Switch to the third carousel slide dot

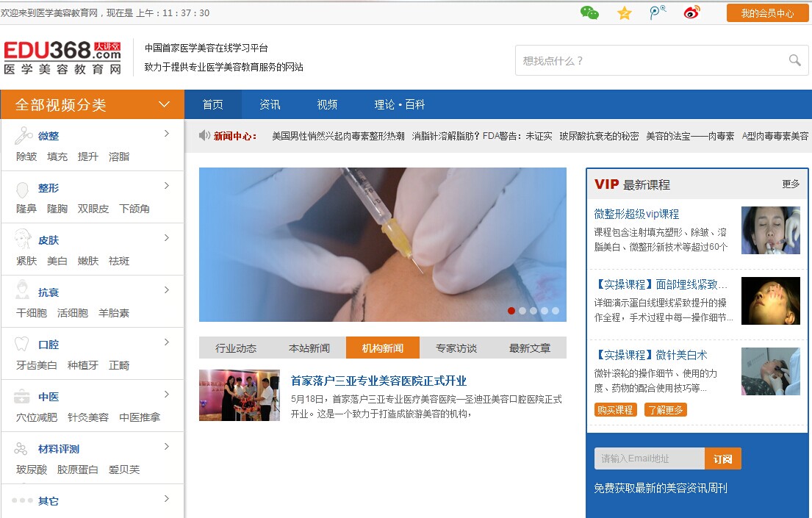[533, 311]
